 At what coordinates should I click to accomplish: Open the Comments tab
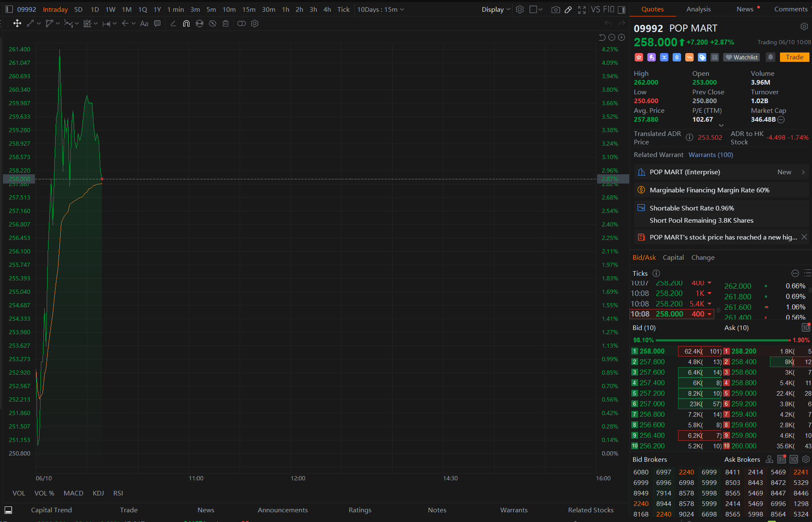pos(791,9)
